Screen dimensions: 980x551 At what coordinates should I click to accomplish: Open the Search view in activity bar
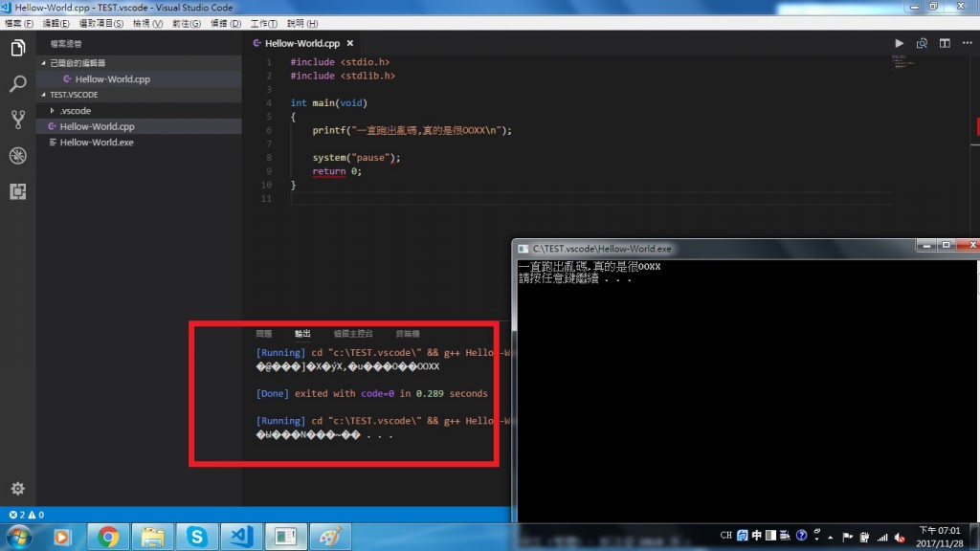tap(17, 83)
